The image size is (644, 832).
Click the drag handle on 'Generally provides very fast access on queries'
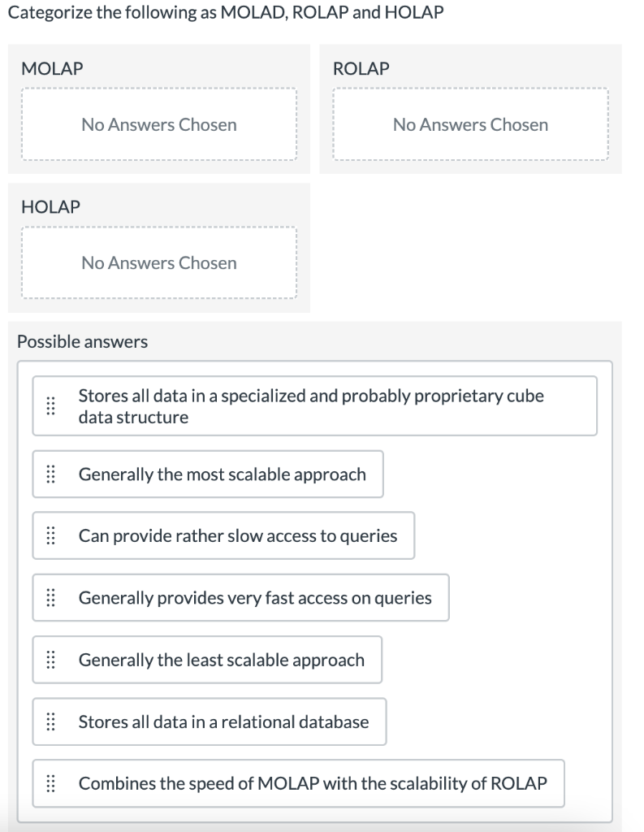pyautogui.click(x=50, y=597)
